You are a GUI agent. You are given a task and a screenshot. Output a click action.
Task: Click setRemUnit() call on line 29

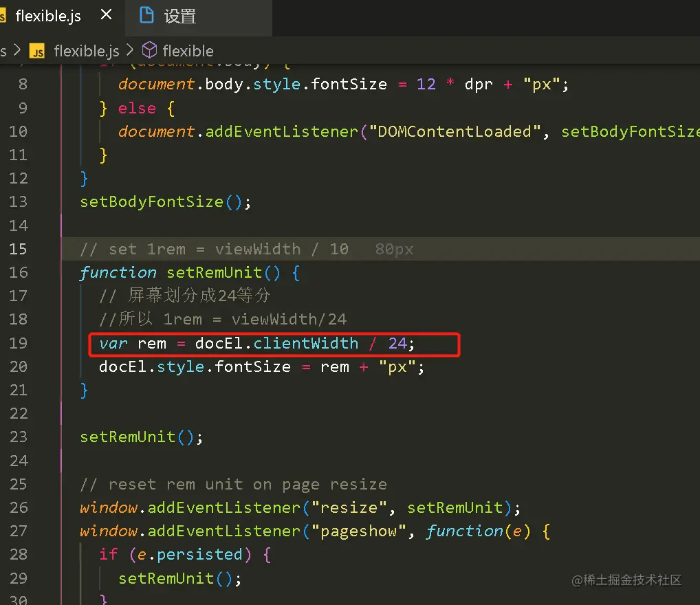[179, 578]
